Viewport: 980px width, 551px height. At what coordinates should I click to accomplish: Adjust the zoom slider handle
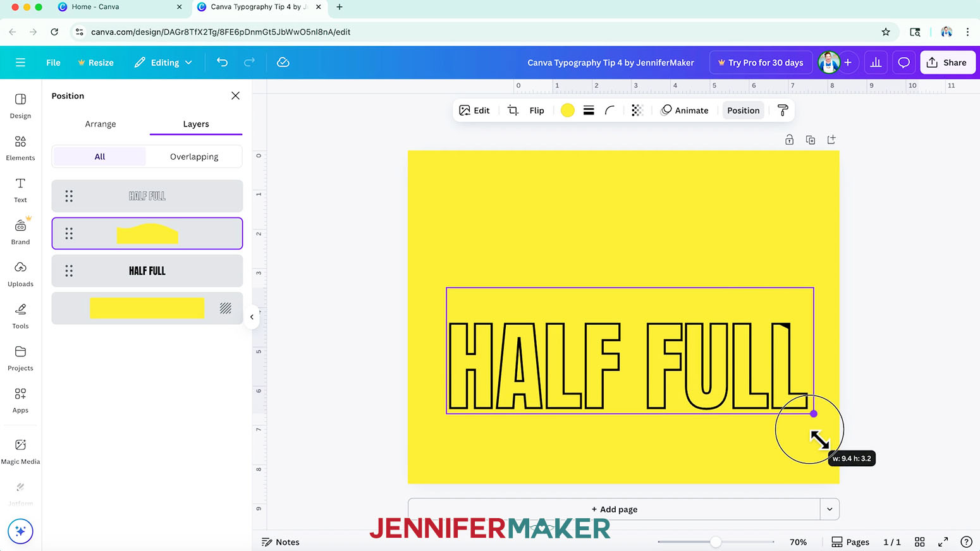coord(715,542)
